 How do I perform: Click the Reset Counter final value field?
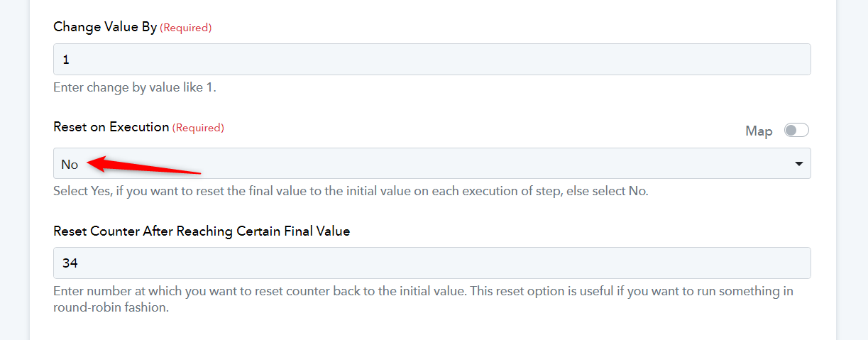tap(432, 263)
